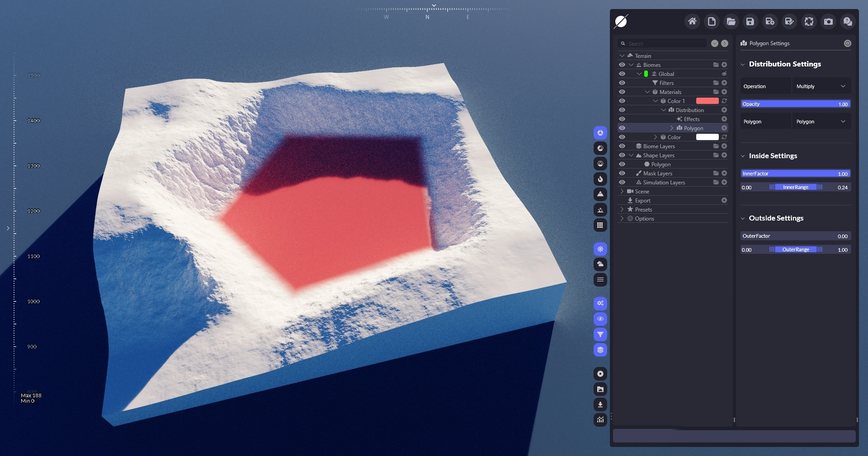Click the flame icon in viewport sidebar
The width and height of the screenshot is (868, 456).
600,179
